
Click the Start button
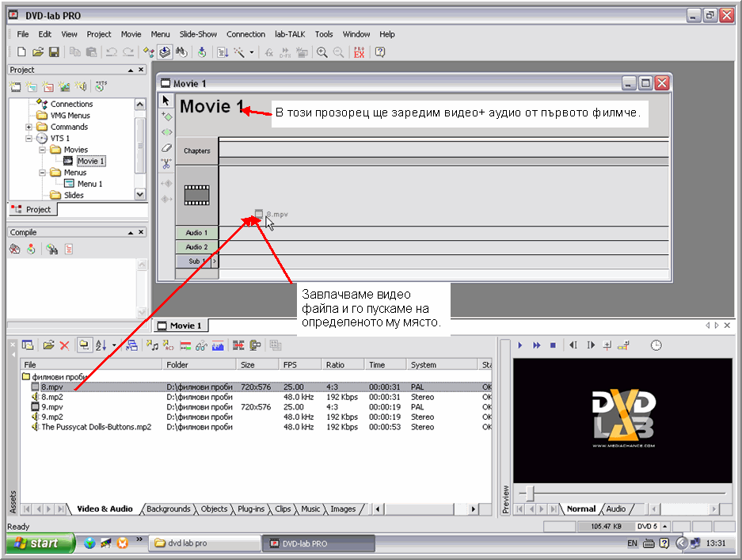coord(40,543)
